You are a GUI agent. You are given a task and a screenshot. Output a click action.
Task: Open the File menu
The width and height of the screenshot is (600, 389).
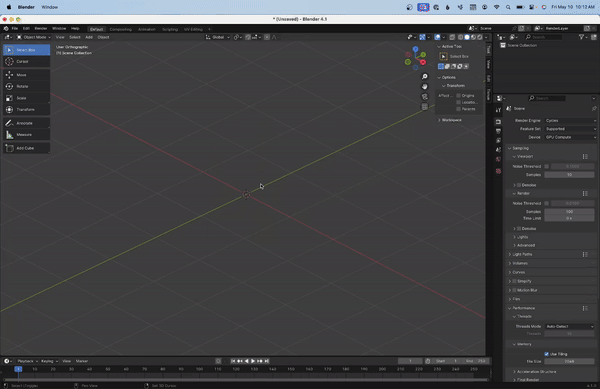15,29
